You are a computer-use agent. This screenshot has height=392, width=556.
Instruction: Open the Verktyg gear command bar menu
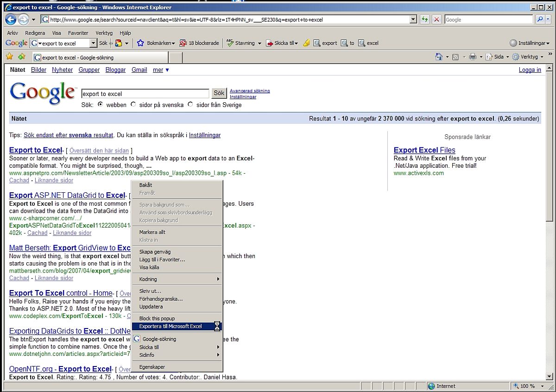coord(528,57)
